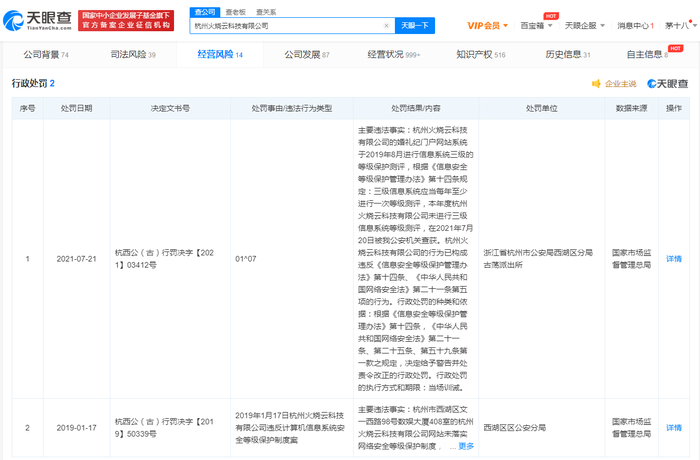This screenshot has height=460, width=700.
Task: Open the 茅十八 user account dropdown
Action: point(681,25)
